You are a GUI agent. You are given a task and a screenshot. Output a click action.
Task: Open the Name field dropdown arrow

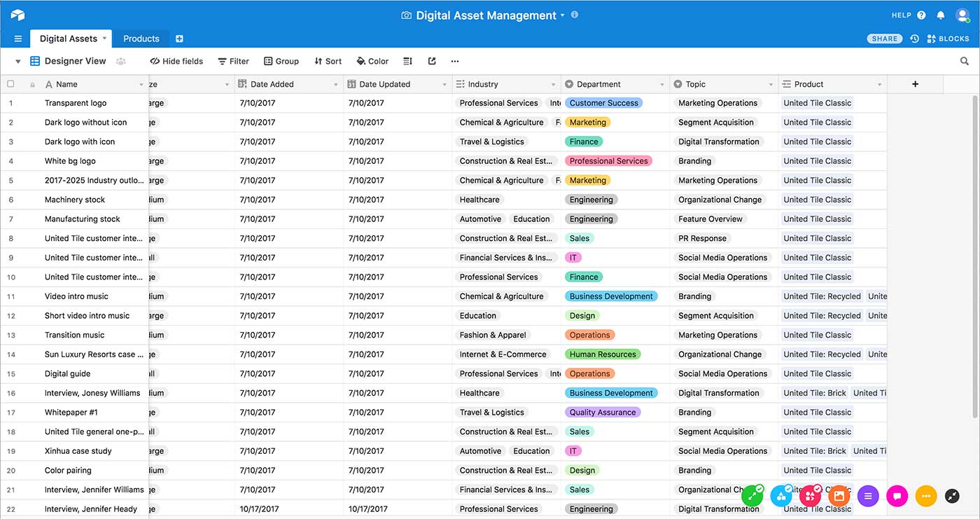[x=141, y=85]
